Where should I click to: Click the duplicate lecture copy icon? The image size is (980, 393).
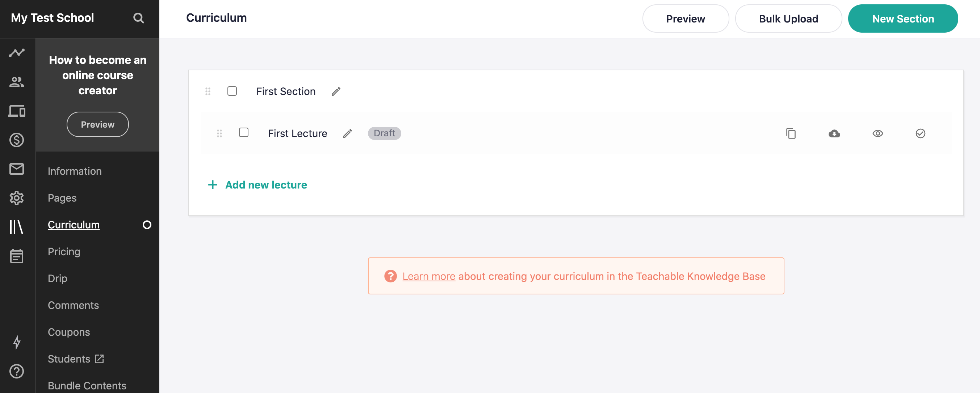click(x=791, y=133)
